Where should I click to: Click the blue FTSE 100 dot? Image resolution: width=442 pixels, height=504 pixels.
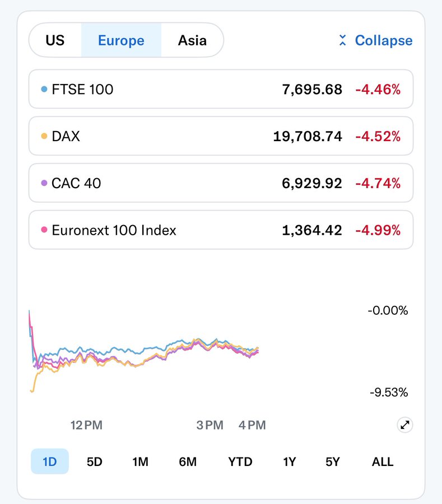(x=44, y=89)
